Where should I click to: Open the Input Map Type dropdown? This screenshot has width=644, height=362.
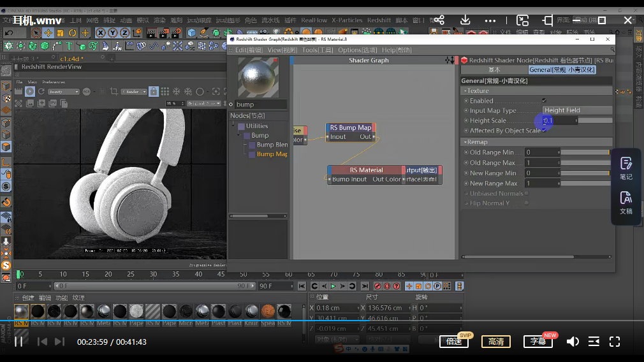tap(576, 110)
